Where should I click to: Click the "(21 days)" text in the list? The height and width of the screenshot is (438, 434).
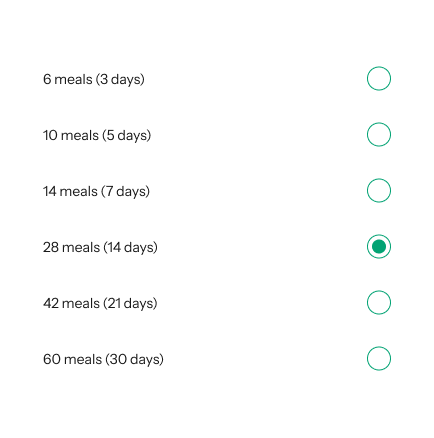[x=130, y=304]
